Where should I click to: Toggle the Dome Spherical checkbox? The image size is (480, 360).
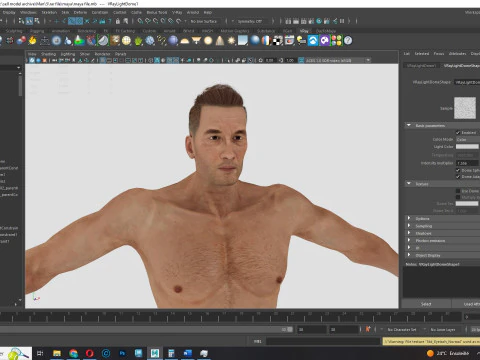pos(458,170)
